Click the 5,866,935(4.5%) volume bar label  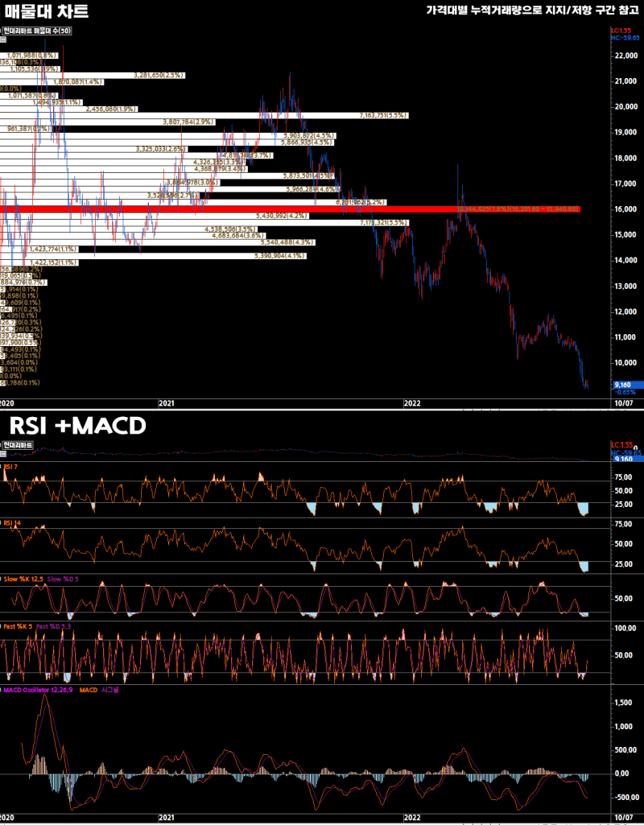(x=307, y=142)
